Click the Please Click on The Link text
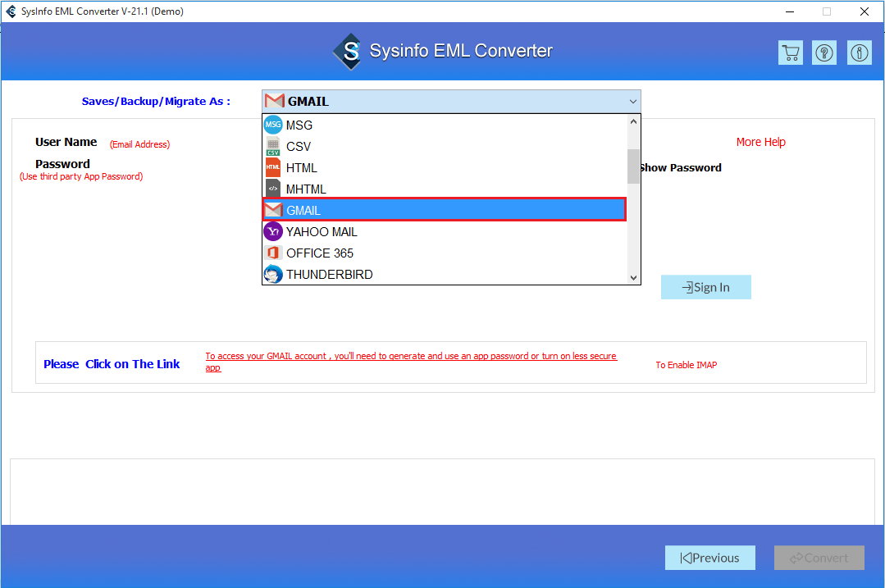The width and height of the screenshot is (885, 588). (112, 364)
